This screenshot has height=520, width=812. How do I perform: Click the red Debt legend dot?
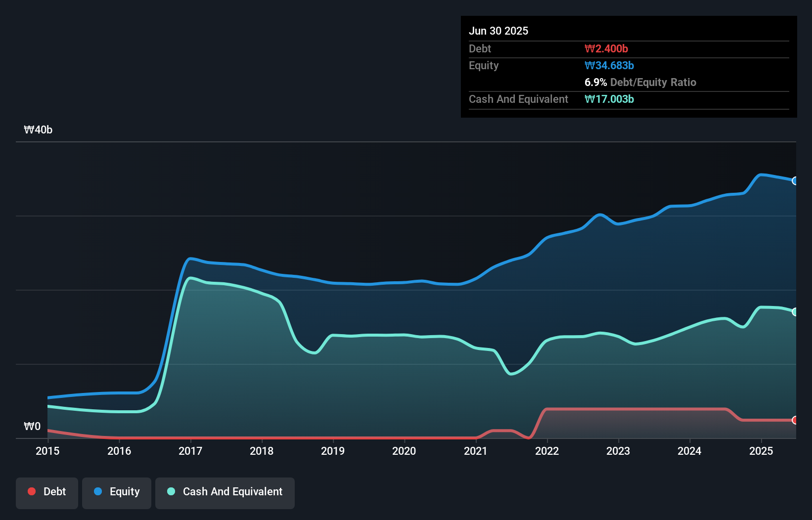coord(31,491)
